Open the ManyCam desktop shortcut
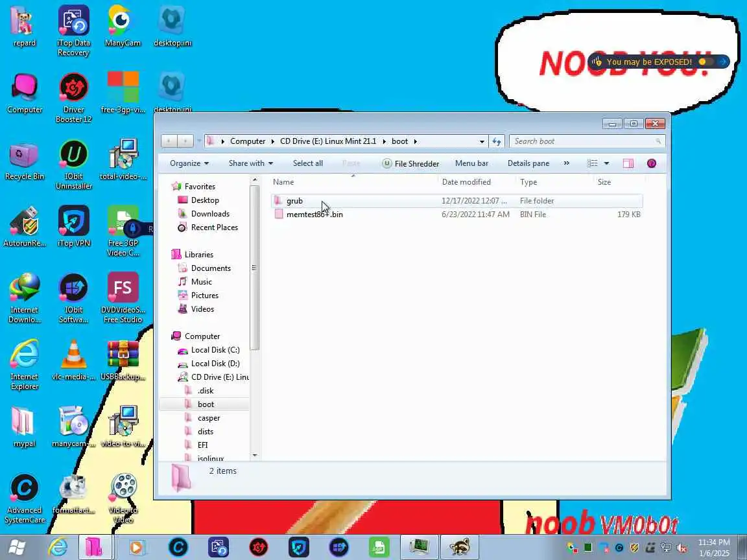Screen dimensions: 747x560 coord(123,26)
